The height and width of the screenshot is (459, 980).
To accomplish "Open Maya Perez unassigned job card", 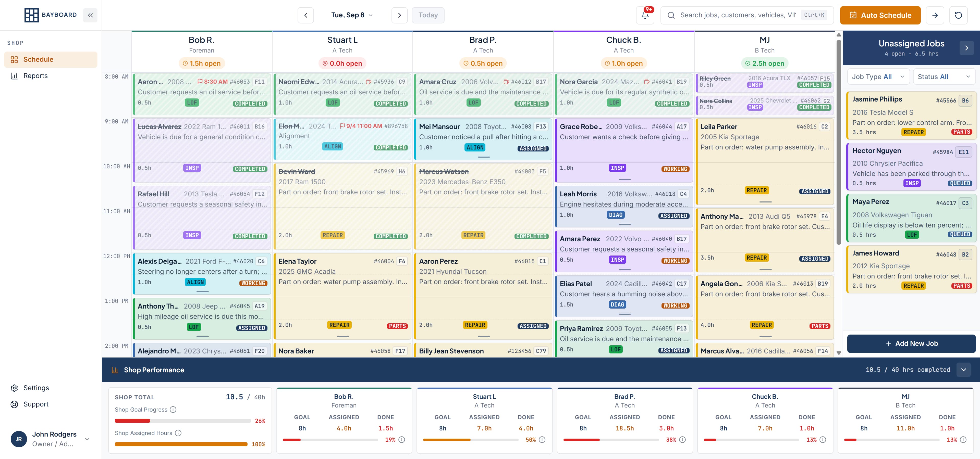I will click(911, 218).
